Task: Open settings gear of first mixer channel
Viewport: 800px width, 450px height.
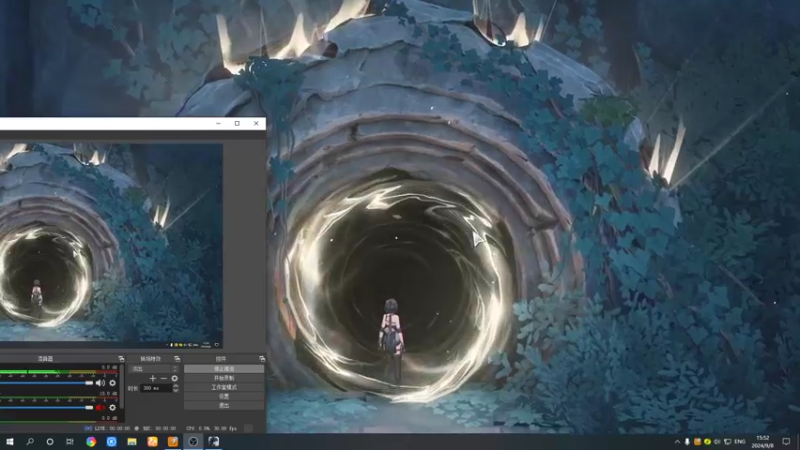Action: [x=113, y=383]
